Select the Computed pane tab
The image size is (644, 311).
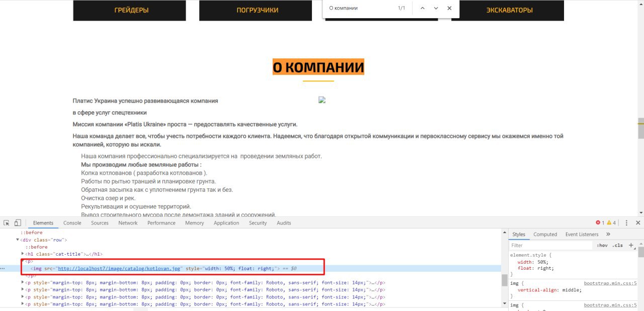(x=545, y=234)
